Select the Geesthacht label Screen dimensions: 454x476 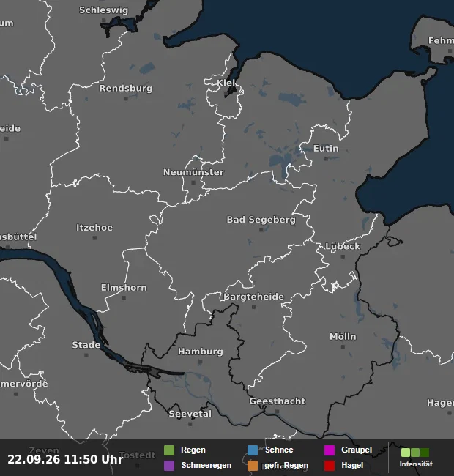[278, 401]
